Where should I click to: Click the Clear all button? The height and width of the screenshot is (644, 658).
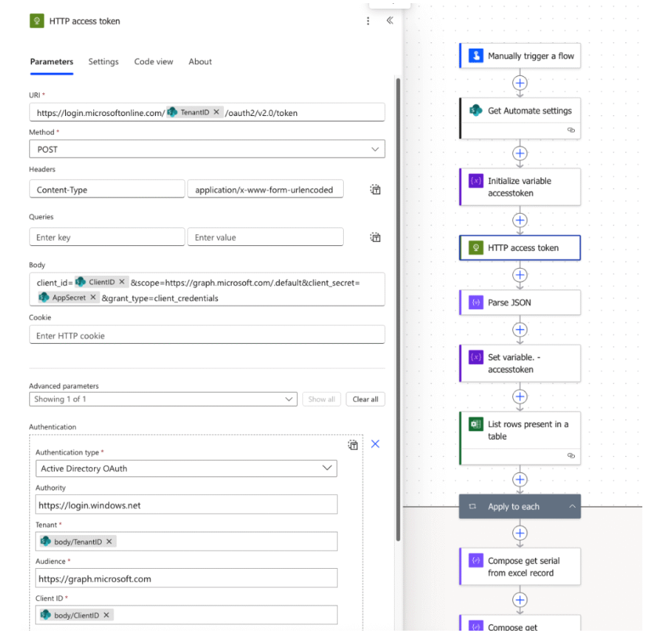365,399
